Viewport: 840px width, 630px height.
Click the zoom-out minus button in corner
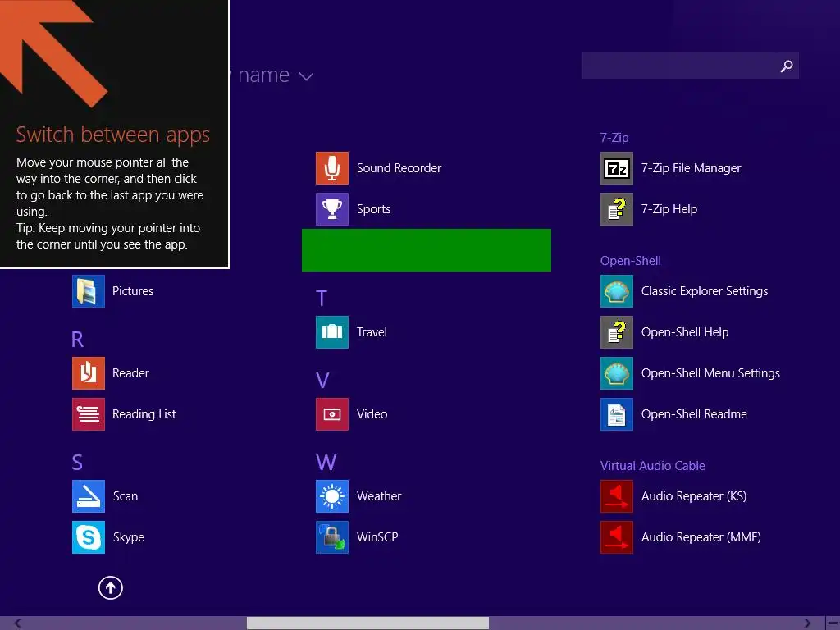click(x=833, y=623)
